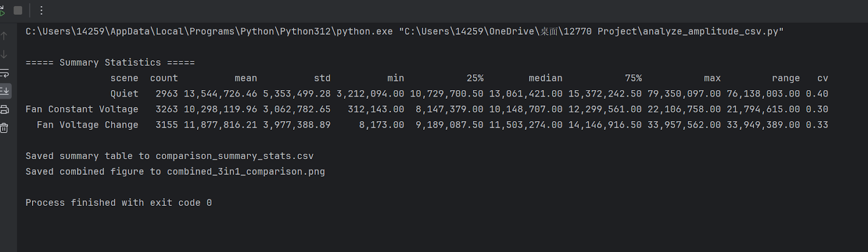Click the median column header
This screenshot has height=252, width=868.
pyautogui.click(x=545, y=78)
